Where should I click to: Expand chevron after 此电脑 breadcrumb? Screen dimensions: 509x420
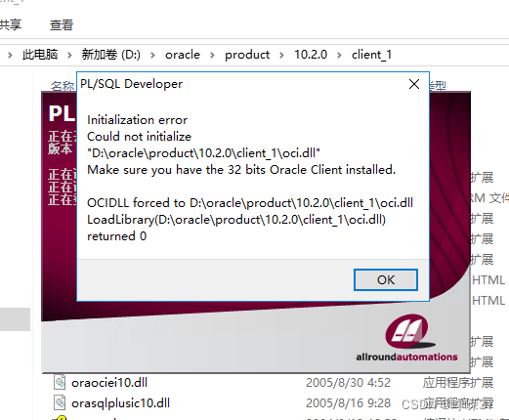(x=69, y=55)
